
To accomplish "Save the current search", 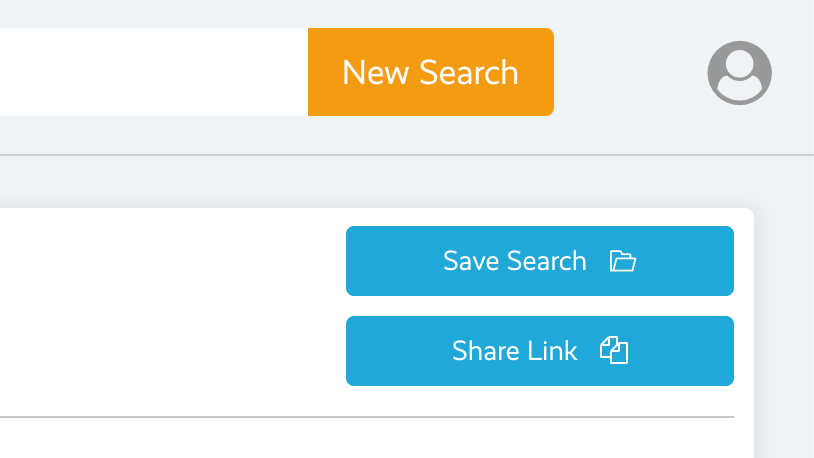I will pos(540,261).
